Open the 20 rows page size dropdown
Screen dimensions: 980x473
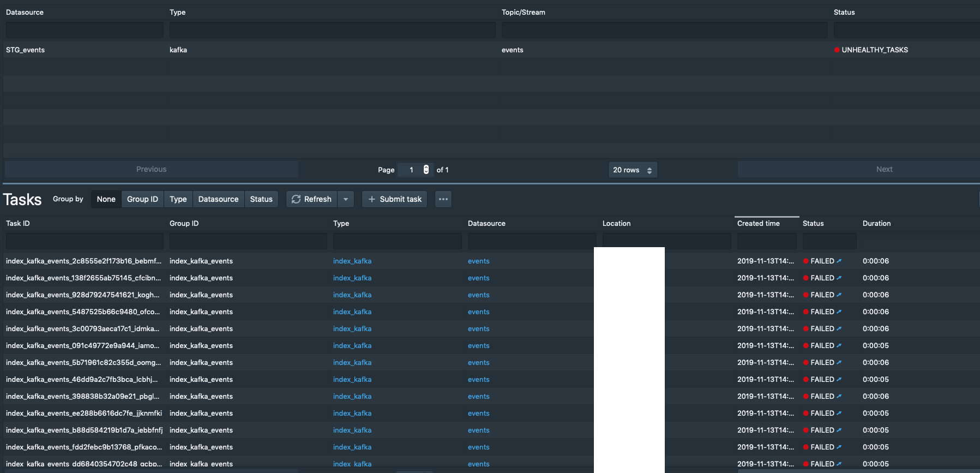(x=633, y=170)
